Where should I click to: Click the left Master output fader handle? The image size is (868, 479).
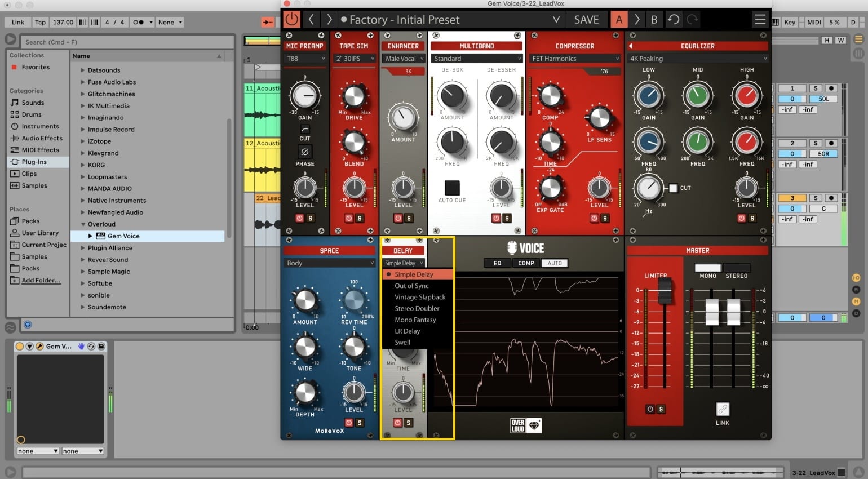[x=712, y=311]
